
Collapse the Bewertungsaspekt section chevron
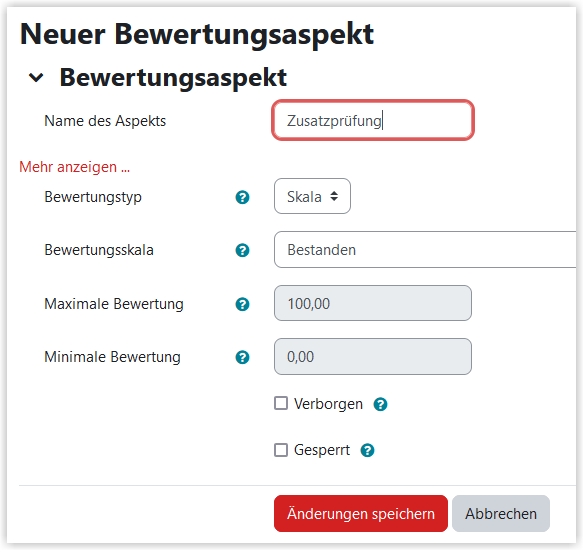pos(36,77)
